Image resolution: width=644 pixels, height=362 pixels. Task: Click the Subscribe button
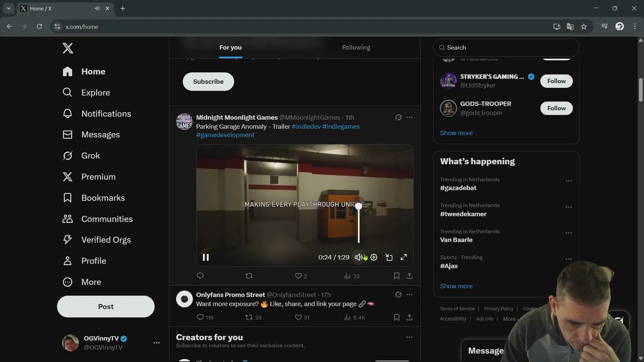[208, 81]
